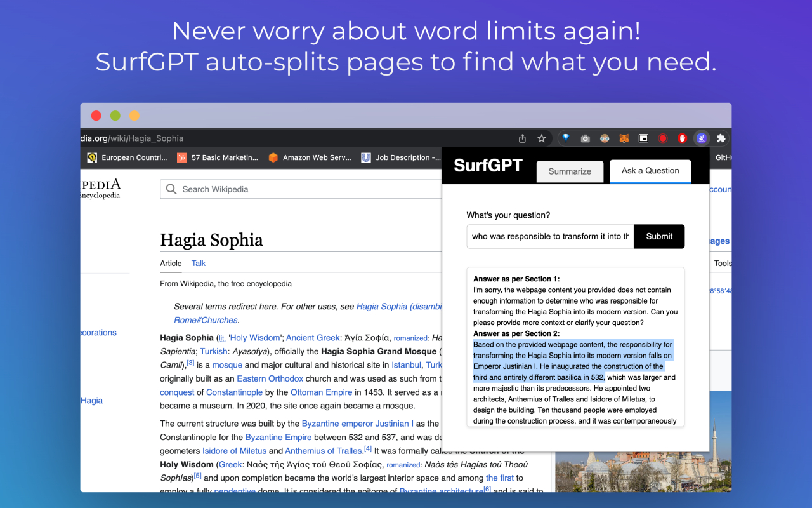Click the 'Answer as per Section 1:' heading
812x508 pixels.
(516, 279)
